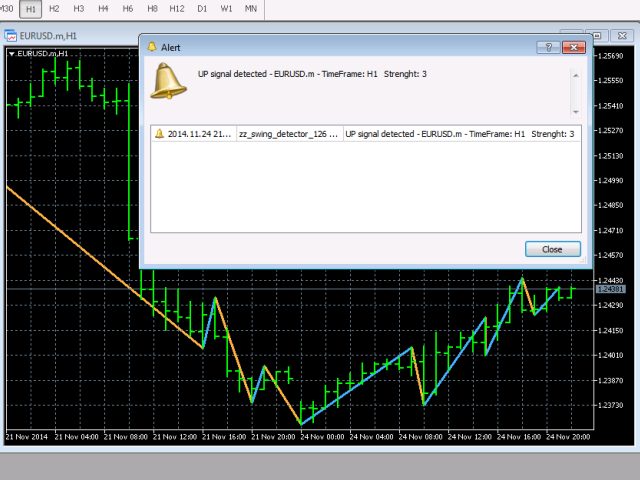Select the MN monthly timeframe
The image size is (640, 480).
[x=251, y=8]
